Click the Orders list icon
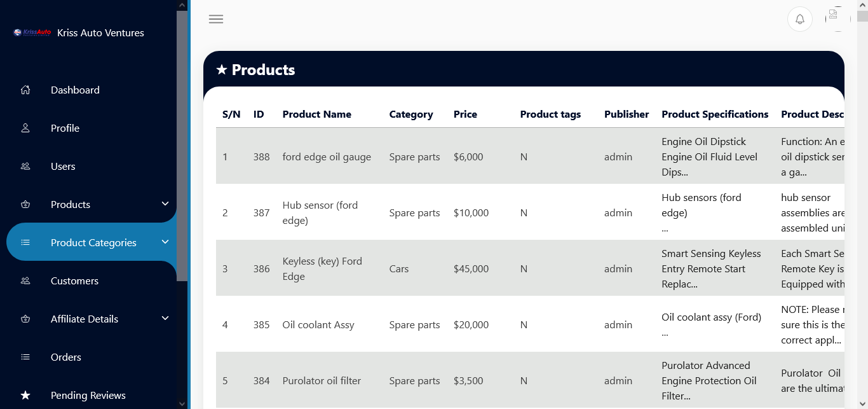Screen dimensions: 868x409 pyautogui.click(x=25, y=357)
